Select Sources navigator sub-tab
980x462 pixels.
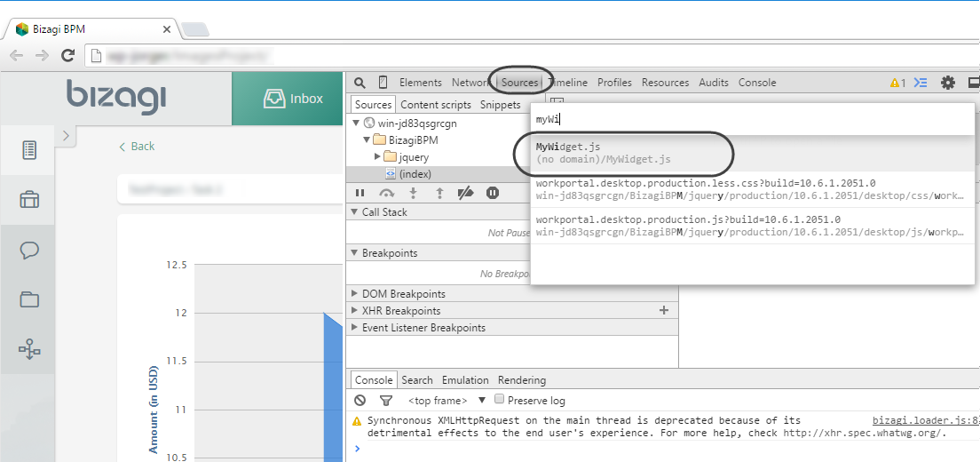373,105
